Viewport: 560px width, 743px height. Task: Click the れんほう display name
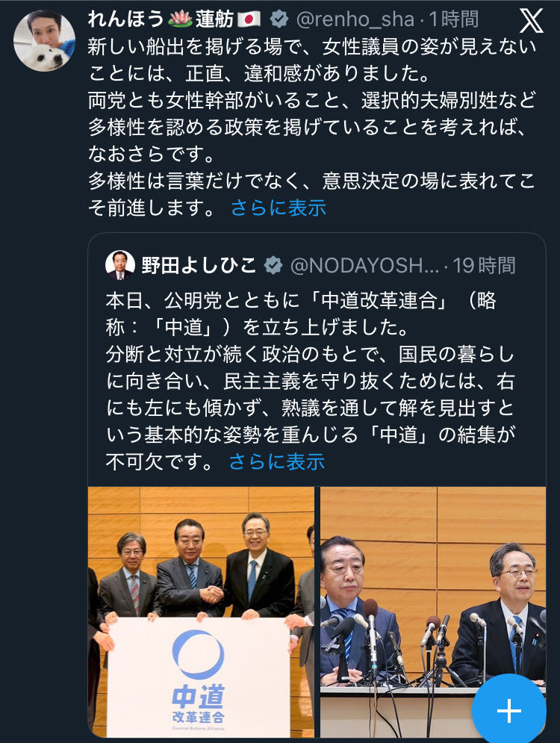click(x=125, y=19)
